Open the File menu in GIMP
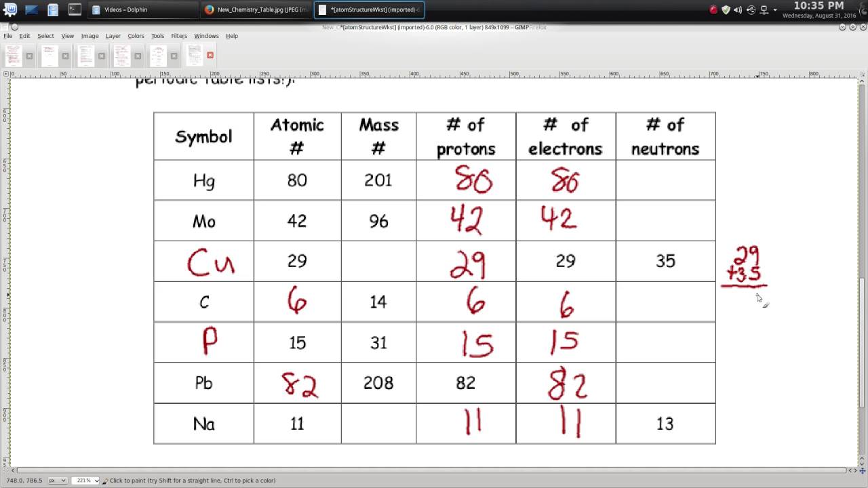The height and width of the screenshot is (488, 868). (7, 36)
